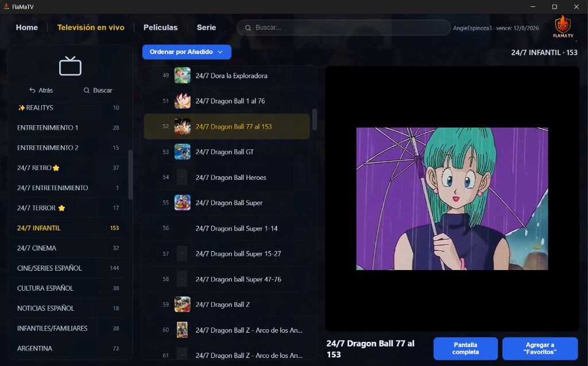Viewport: 588px width, 366px height.
Task: Click the channel 60 Dragon Ball Z Arco thumbnail
Action: [x=182, y=330]
